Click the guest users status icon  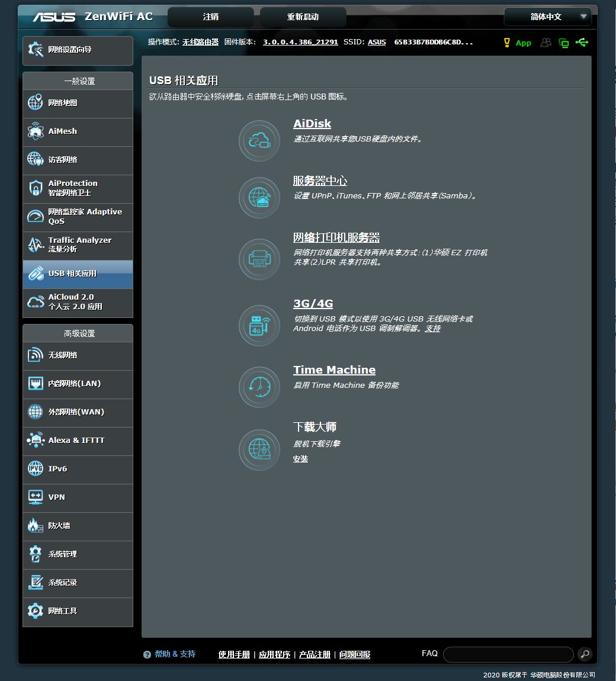pos(546,42)
